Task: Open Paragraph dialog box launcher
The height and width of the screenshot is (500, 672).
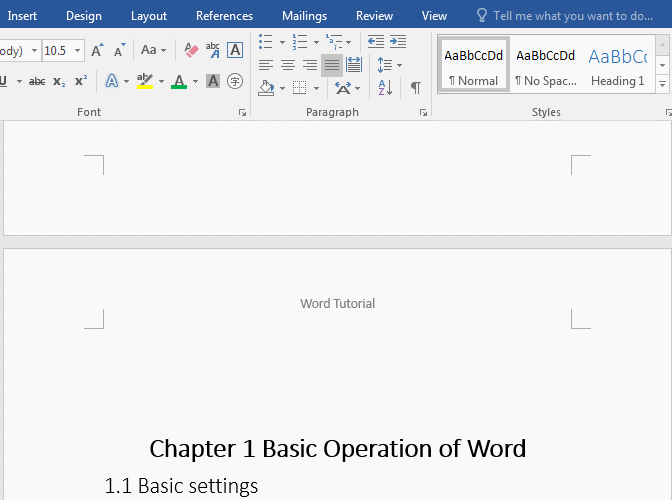Action: pyautogui.click(x=423, y=113)
